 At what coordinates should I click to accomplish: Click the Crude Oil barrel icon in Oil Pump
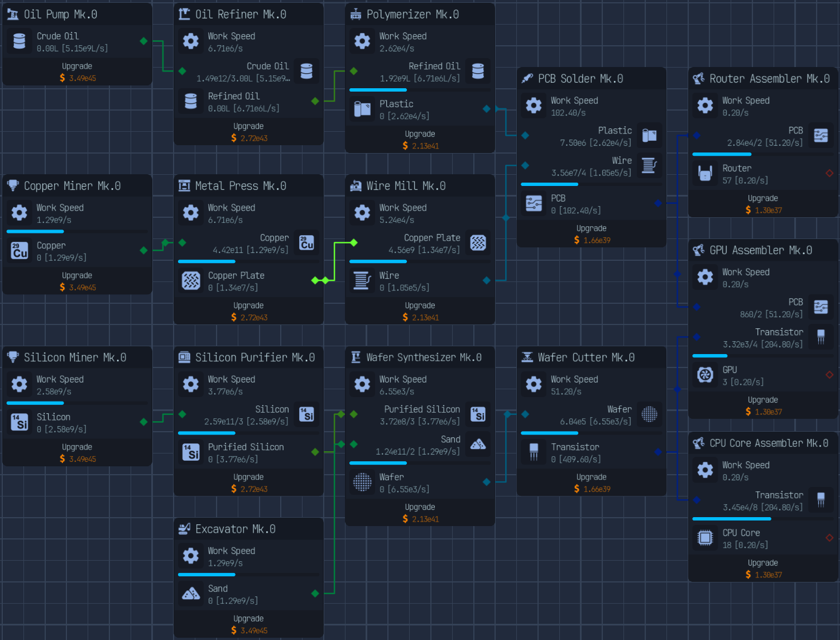click(20, 41)
